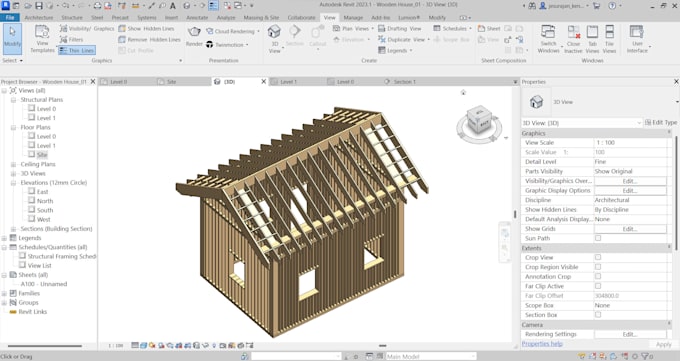Viewport: 680px width, 361px height.
Task: Click the ViewCube home icon
Action: (463, 92)
